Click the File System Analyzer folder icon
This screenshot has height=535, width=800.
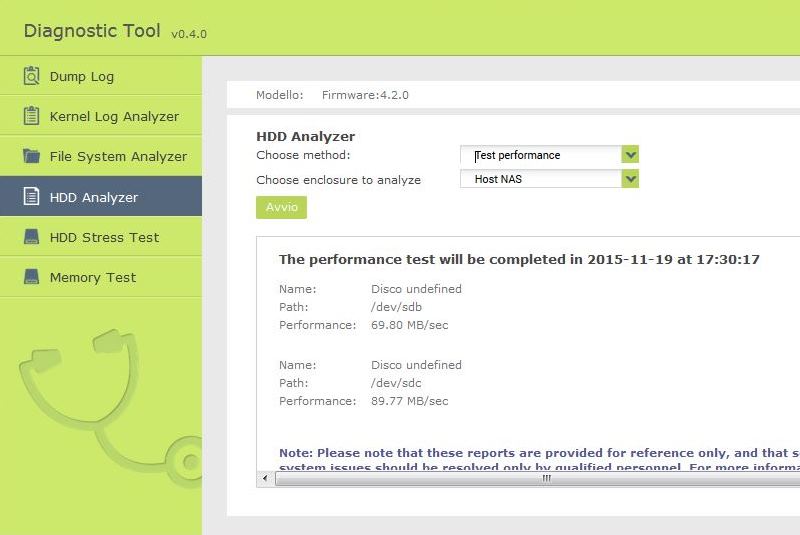[x=31, y=156]
